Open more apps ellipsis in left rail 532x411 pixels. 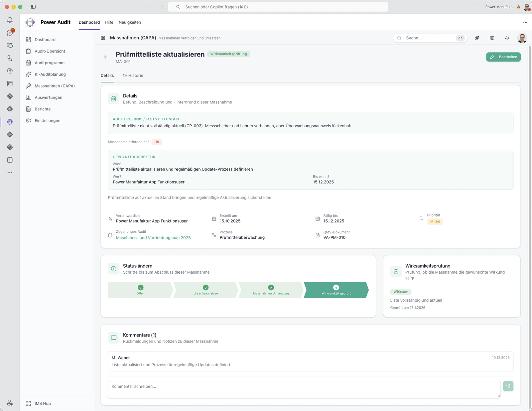click(x=10, y=173)
